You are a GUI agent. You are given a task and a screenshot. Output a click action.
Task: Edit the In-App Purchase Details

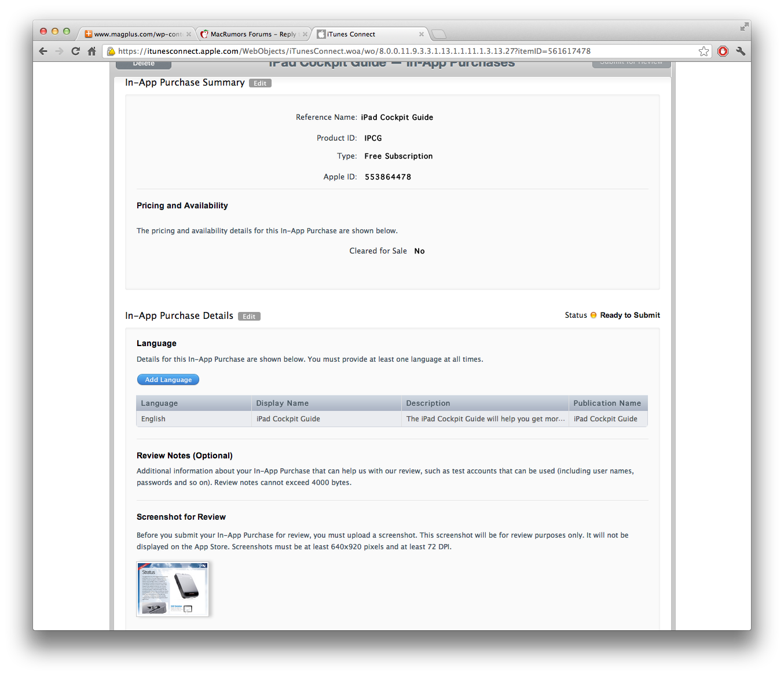[x=249, y=317]
